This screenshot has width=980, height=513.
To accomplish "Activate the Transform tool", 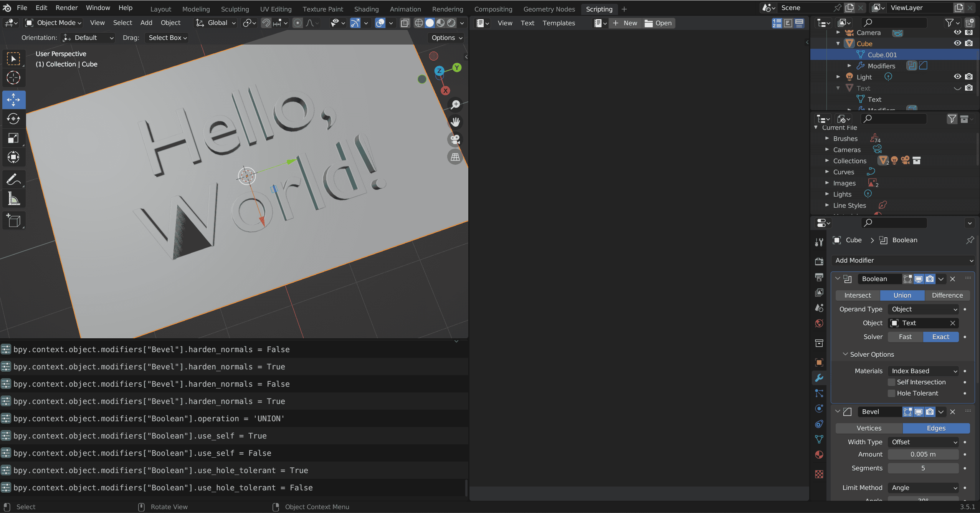I will coord(13,157).
